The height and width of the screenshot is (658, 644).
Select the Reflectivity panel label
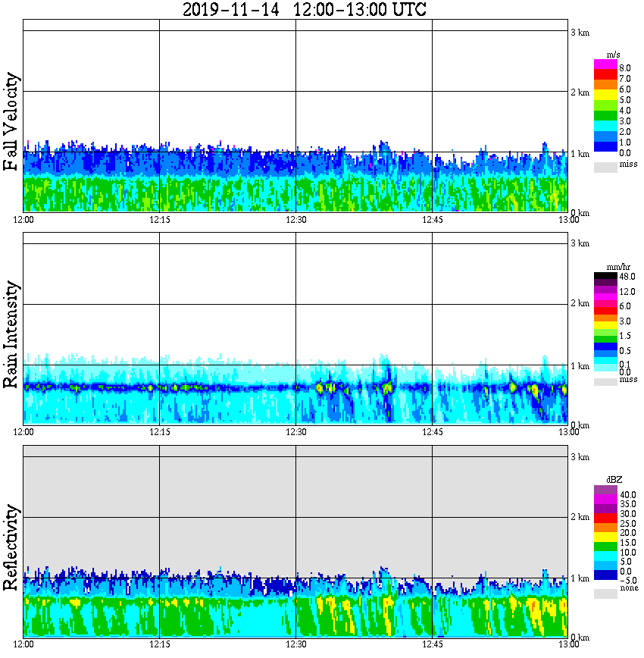(11, 547)
